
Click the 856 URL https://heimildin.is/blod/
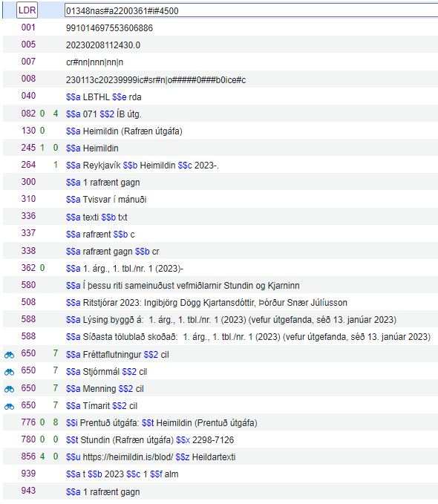(128, 456)
